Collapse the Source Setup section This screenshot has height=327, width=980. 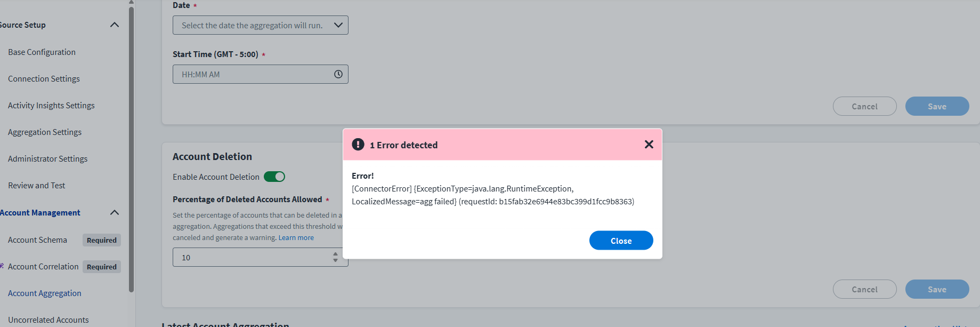(x=114, y=25)
